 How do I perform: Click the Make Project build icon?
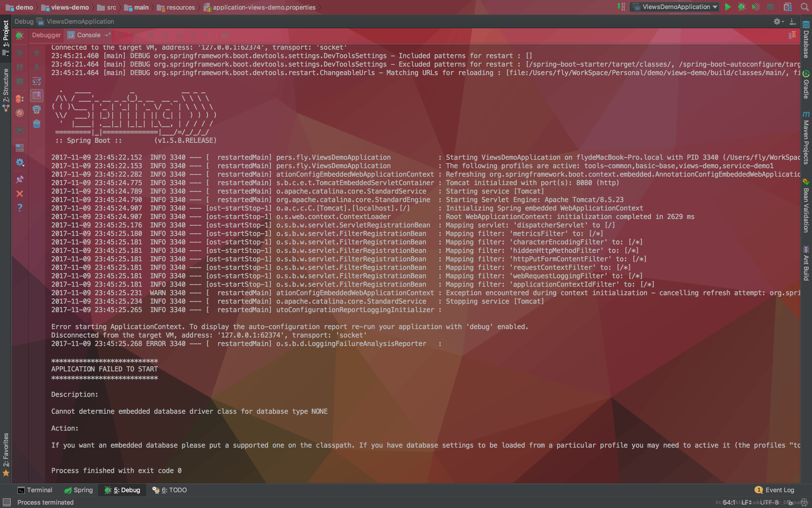pos(621,7)
